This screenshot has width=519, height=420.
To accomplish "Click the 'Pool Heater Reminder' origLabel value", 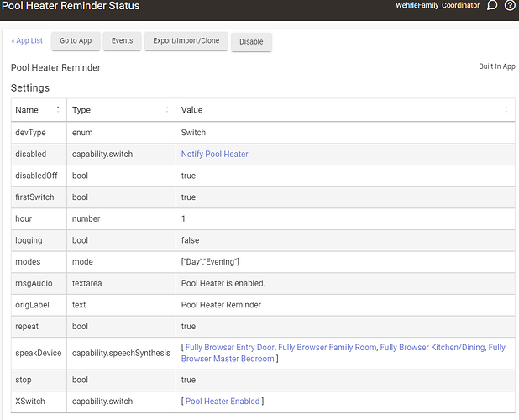I will (221, 305).
